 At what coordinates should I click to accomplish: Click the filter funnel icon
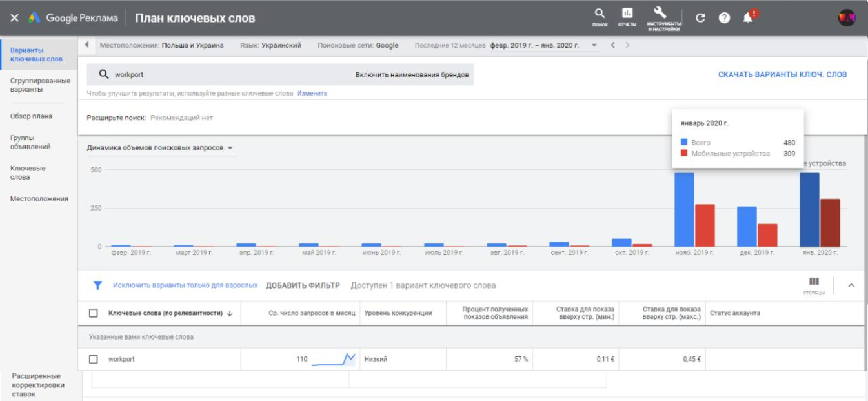(x=97, y=285)
